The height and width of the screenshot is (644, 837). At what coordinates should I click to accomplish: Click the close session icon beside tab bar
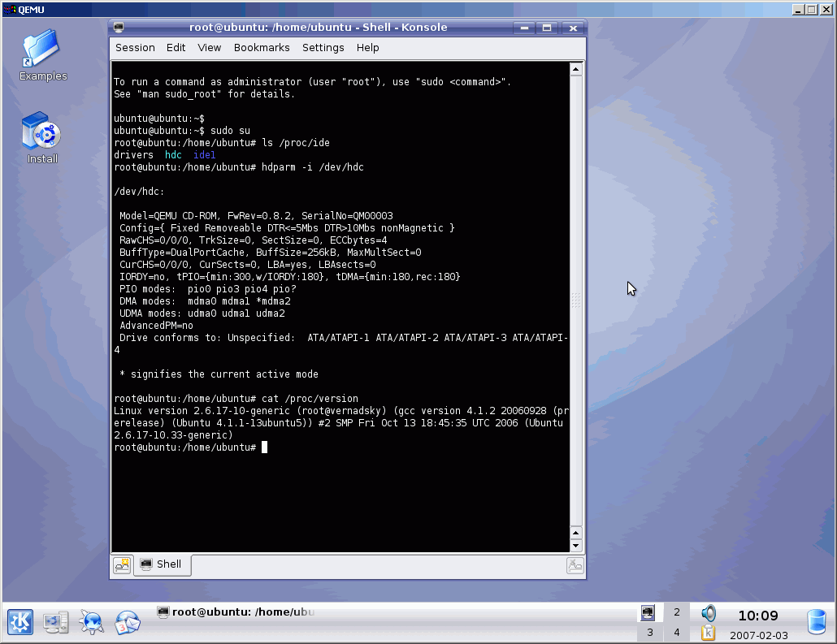[575, 565]
